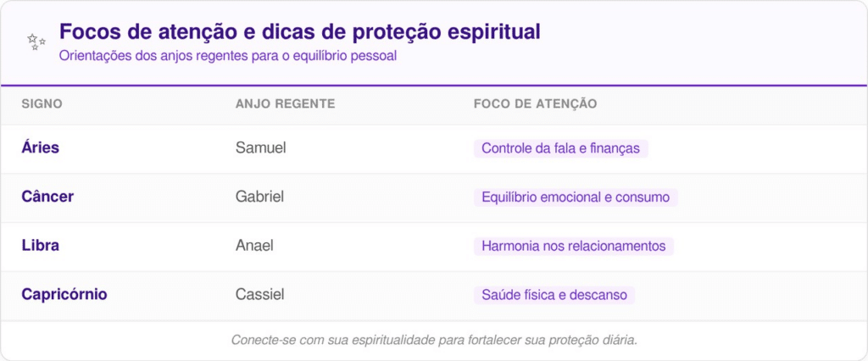Click the Libra sign label
The height and width of the screenshot is (361, 868).
[x=40, y=246]
